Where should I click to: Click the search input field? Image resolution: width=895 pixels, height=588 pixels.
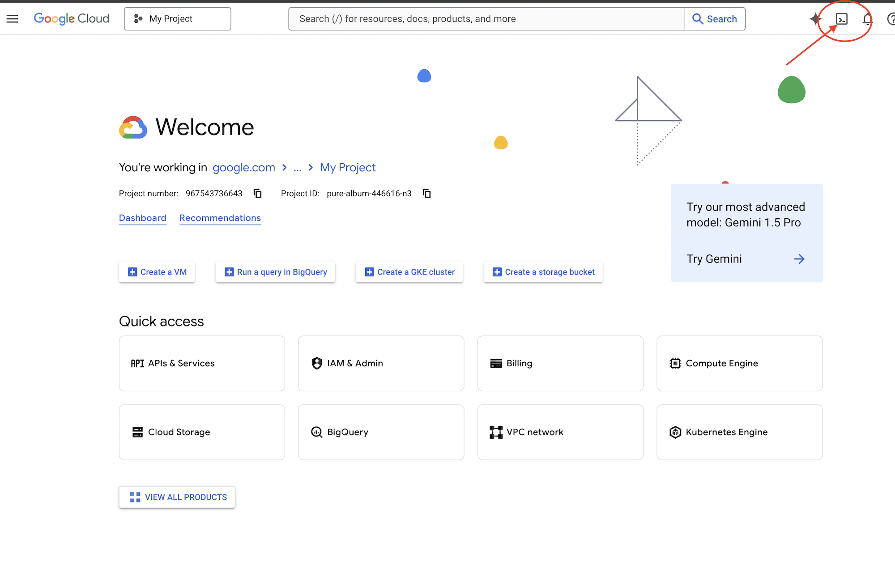tap(485, 19)
